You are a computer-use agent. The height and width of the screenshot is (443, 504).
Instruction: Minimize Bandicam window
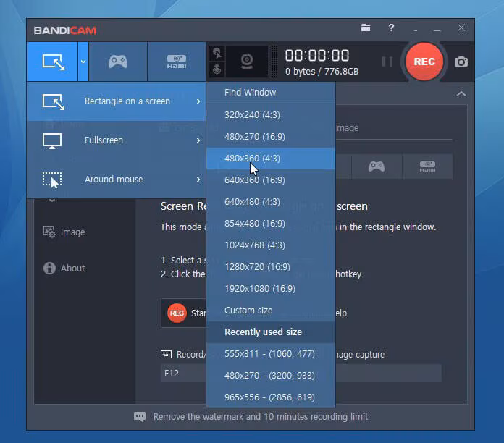[437, 30]
